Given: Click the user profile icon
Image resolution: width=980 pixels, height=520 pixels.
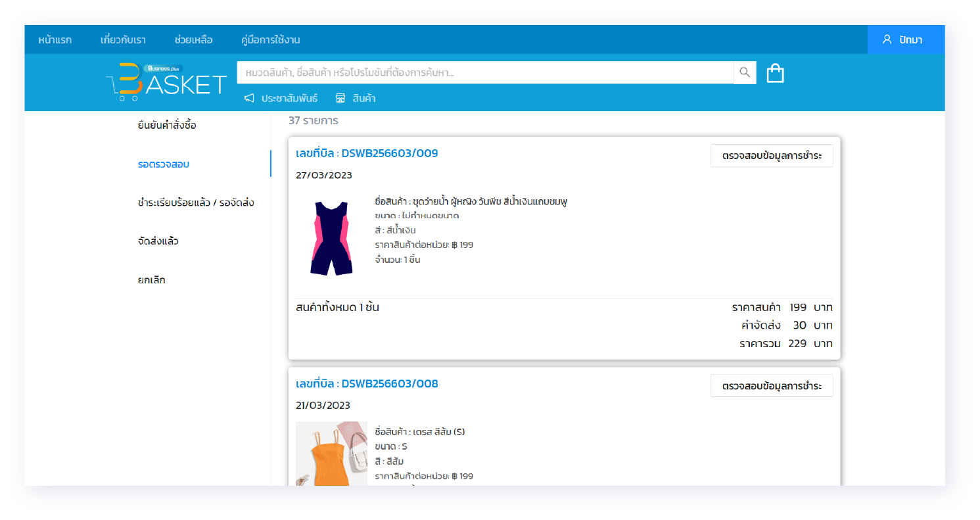Looking at the screenshot, I should tap(887, 39).
